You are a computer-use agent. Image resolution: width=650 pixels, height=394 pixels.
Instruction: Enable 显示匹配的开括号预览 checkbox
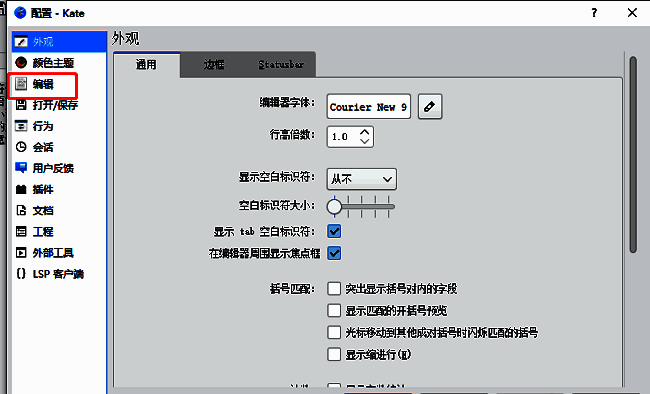[x=334, y=310]
